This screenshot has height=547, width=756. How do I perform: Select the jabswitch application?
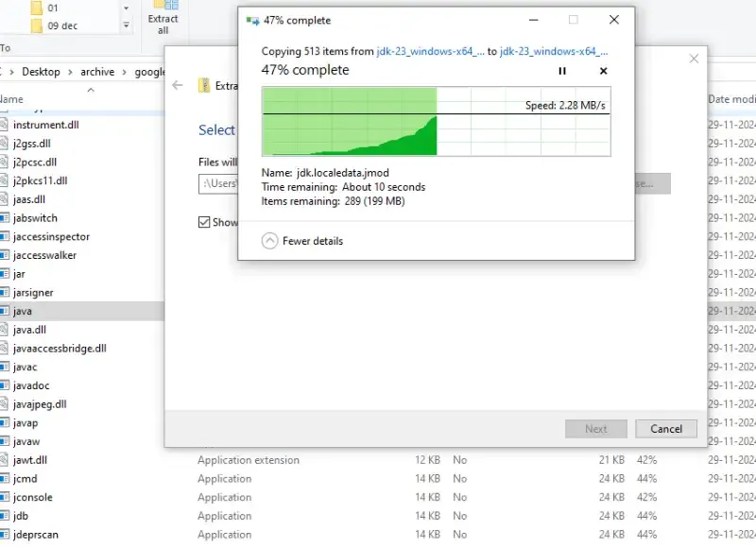[35, 218]
